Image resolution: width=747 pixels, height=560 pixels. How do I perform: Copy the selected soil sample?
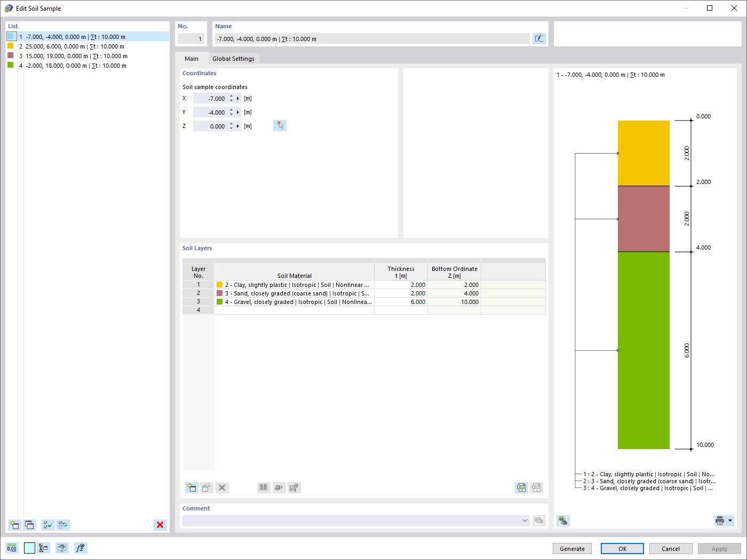[x=30, y=525]
